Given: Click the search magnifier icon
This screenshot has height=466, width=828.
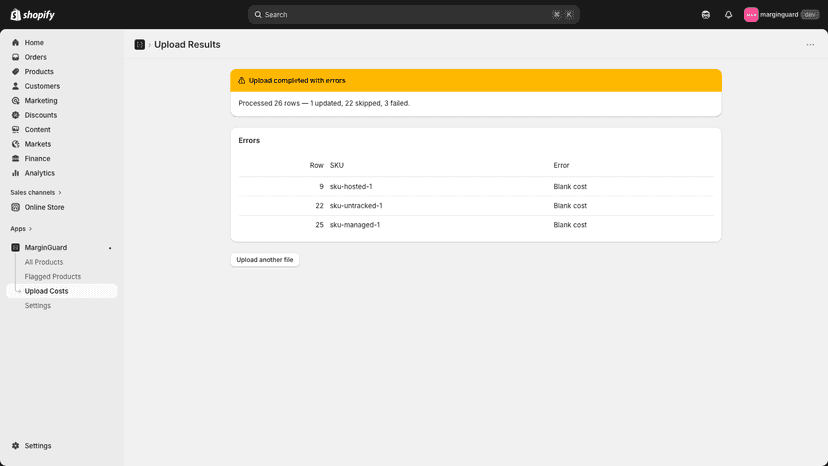Looking at the screenshot, I should 258,15.
